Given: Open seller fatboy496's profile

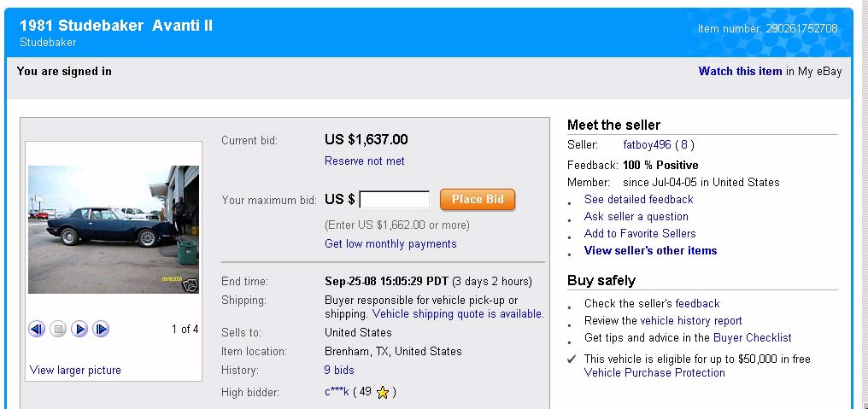Looking at the screenshot, I should [x=647, y=145].
